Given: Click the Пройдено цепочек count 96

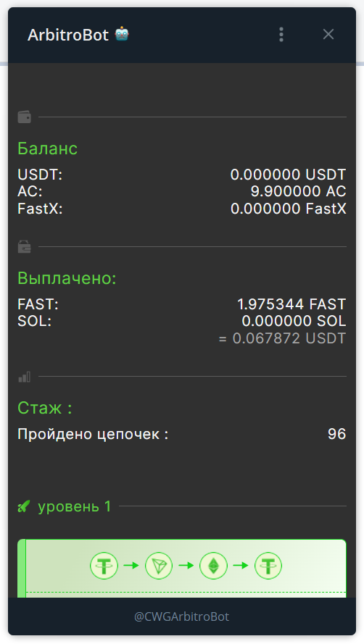Looking at the screenshot, I should coord(337,434).
